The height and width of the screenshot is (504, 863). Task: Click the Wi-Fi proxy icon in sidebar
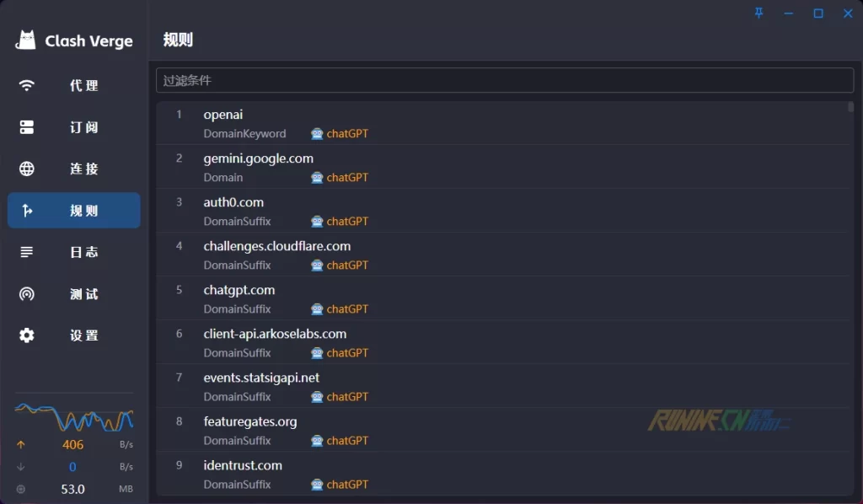click(x=27, y=85)
